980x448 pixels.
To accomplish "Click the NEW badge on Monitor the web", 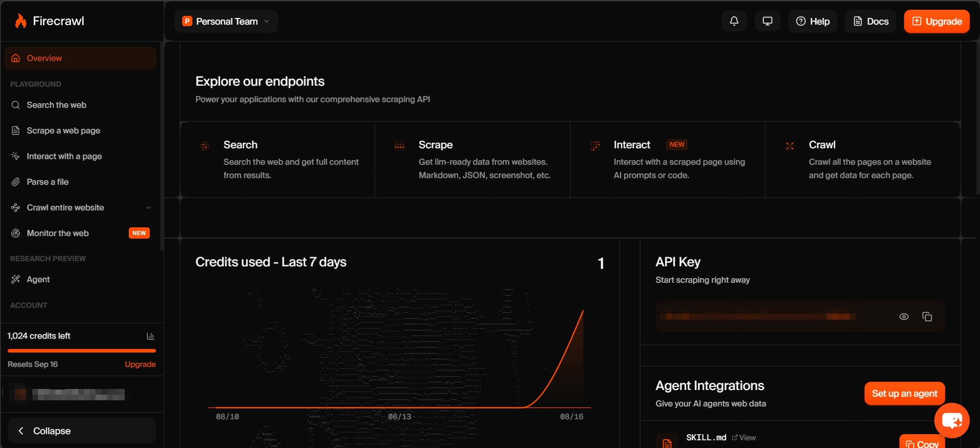I will (x=139, y=233).
